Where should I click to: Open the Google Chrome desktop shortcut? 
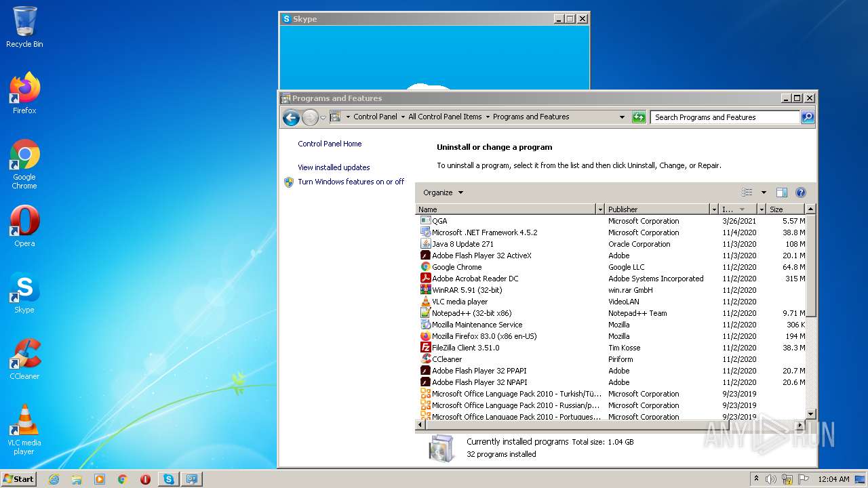point(24,164)
